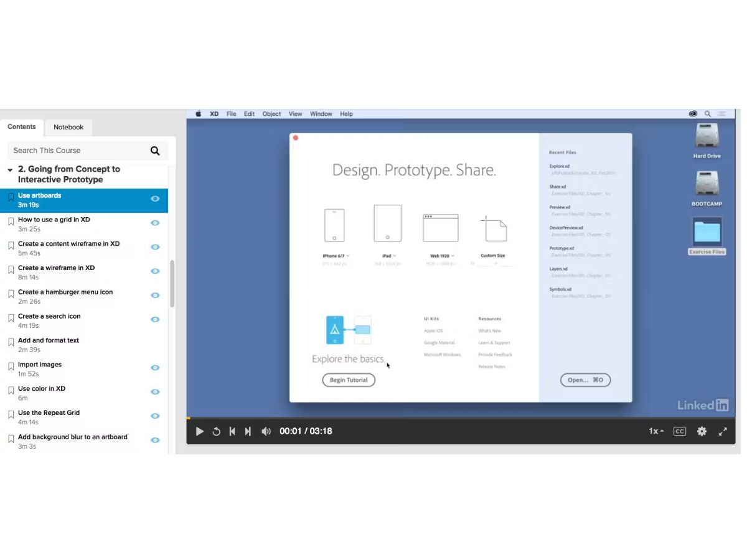Open the File menu in XD
Image resolution: width=747 pixels, height=560 pixels.
232,114
